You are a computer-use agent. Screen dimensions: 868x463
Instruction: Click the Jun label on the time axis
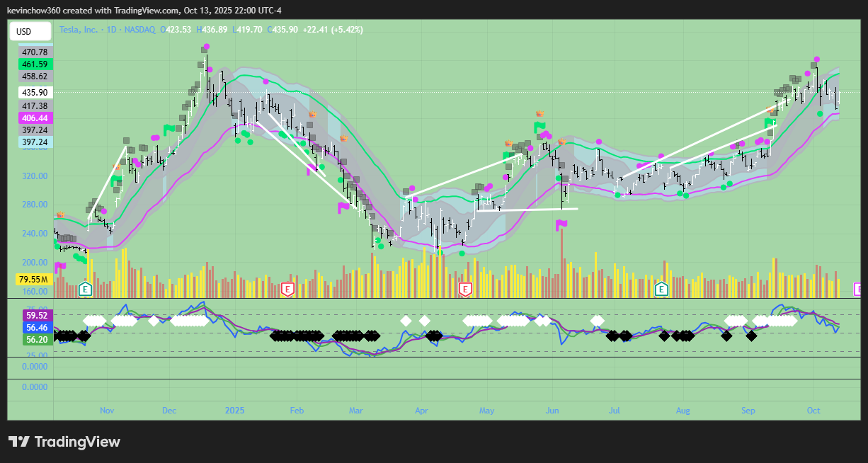coord(552,410)
